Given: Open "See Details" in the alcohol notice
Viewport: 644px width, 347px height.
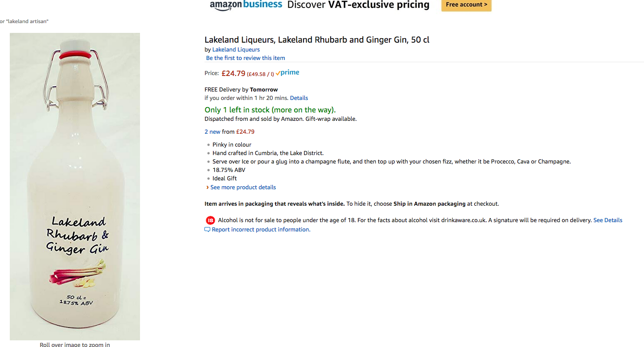Looking at the screenshot, I should pos(608,220).
